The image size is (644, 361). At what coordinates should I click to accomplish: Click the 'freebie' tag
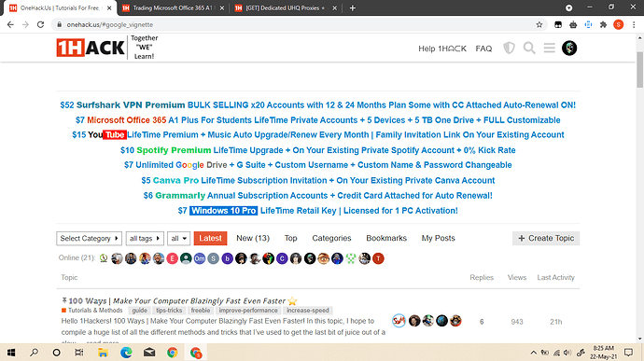click(201, 311)
